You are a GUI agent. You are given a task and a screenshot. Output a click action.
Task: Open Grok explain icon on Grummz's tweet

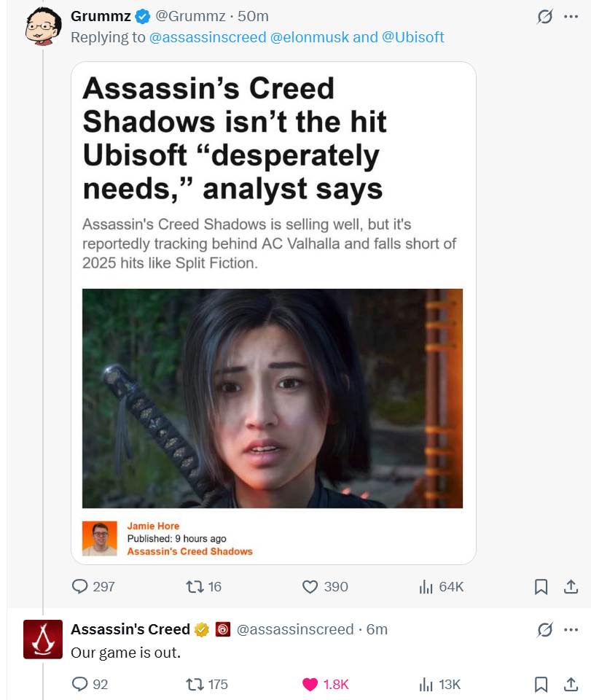coord(545,17)
